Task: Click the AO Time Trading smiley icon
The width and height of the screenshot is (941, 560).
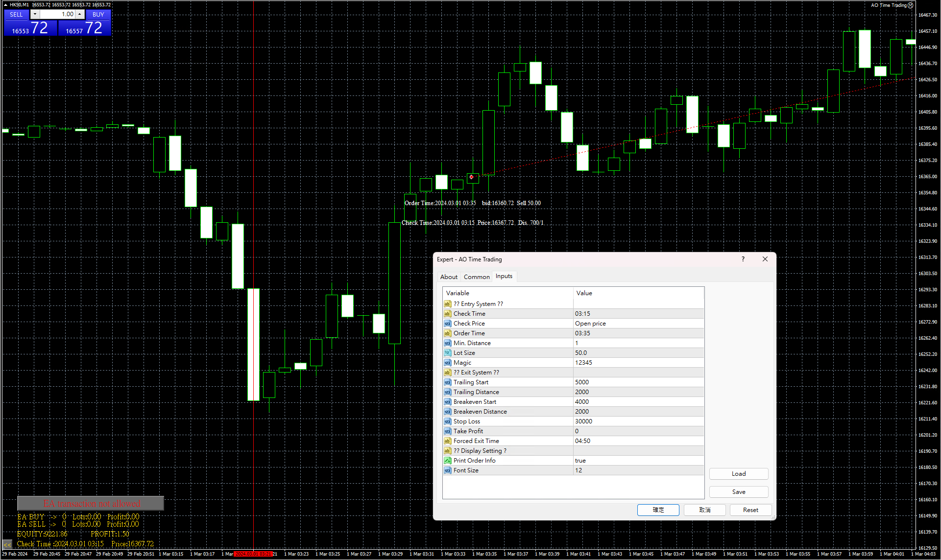Action: click(911, 5)
